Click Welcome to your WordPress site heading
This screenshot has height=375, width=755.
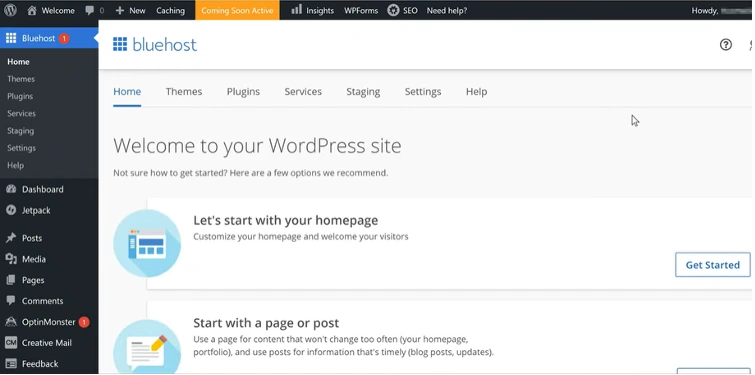(x=257, y=146)
